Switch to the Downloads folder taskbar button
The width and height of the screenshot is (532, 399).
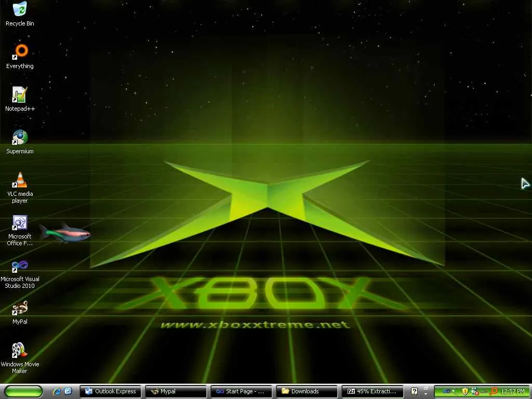tap(307, 391)
